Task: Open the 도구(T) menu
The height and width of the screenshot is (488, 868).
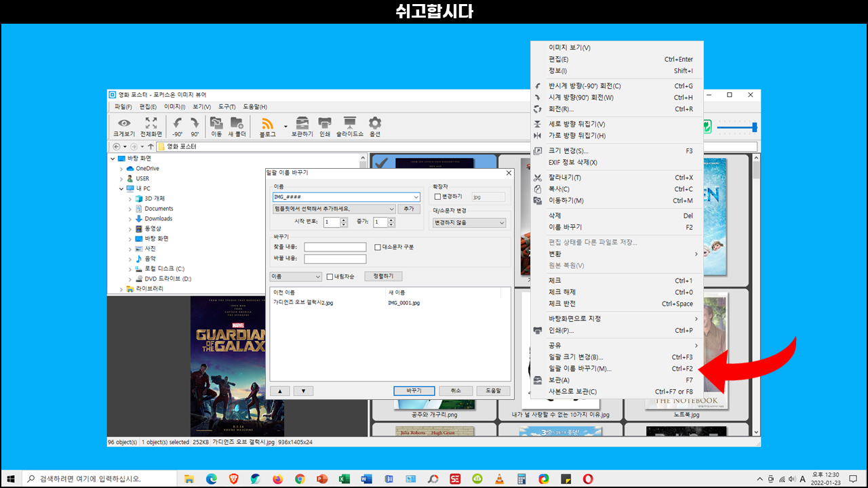Action: tap(226, 106)
